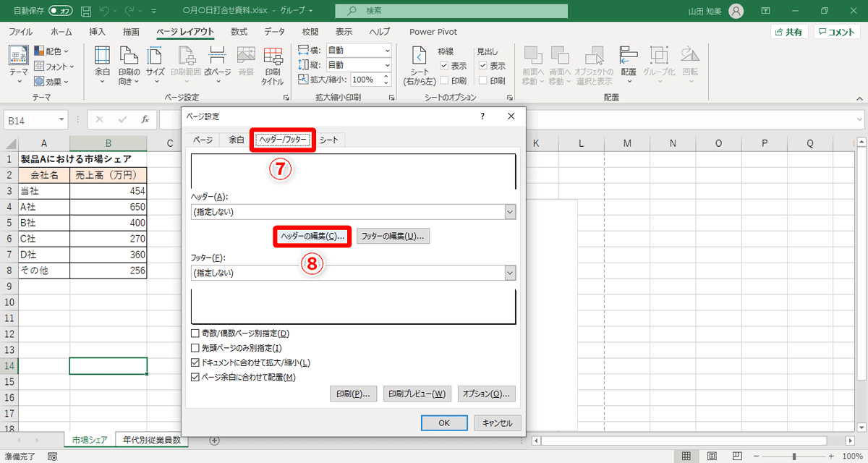Click Custom Header (ヘッダーの編集) button
Screen dimensions: 868x463
point(312,237)
